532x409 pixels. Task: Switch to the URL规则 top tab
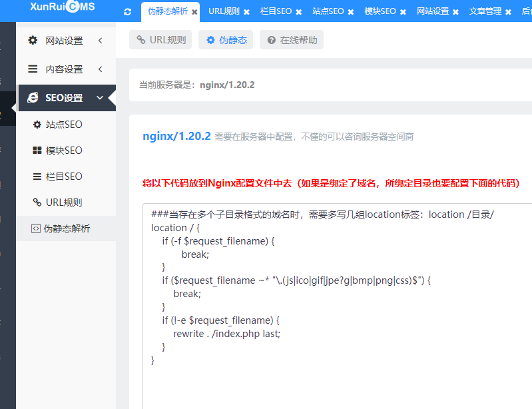[x=224, y=11]
